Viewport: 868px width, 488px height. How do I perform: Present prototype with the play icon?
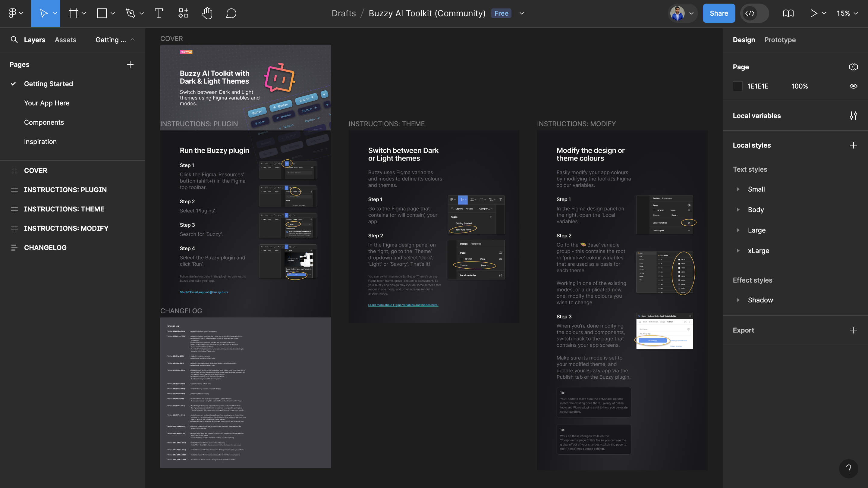point(813,13)
